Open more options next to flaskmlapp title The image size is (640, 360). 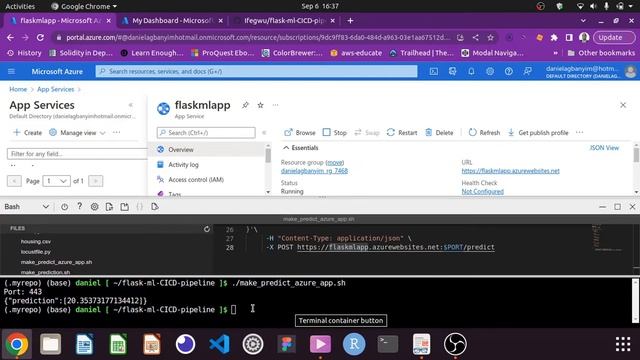tap(276, 105)
